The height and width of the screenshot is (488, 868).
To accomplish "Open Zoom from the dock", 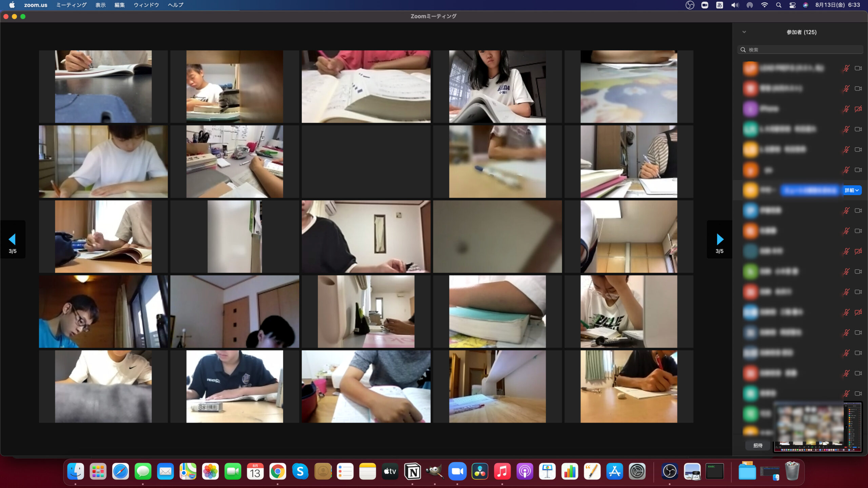I will 457,471.
